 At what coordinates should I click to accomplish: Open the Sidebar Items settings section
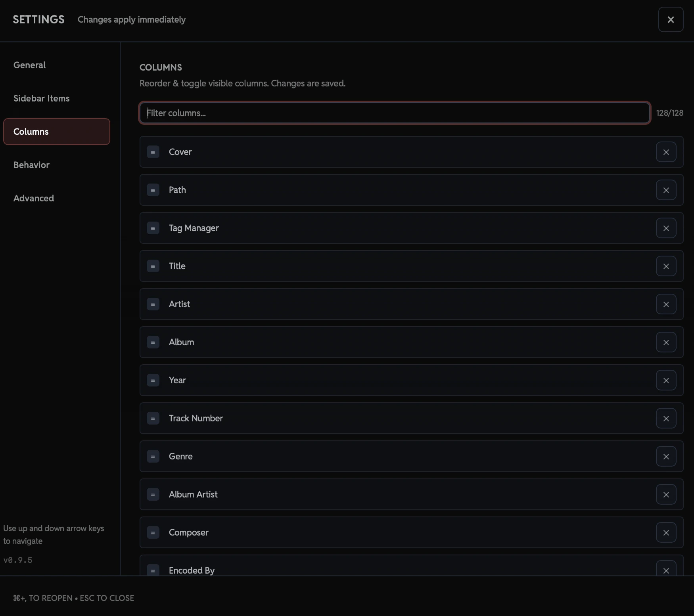point(41,98)
